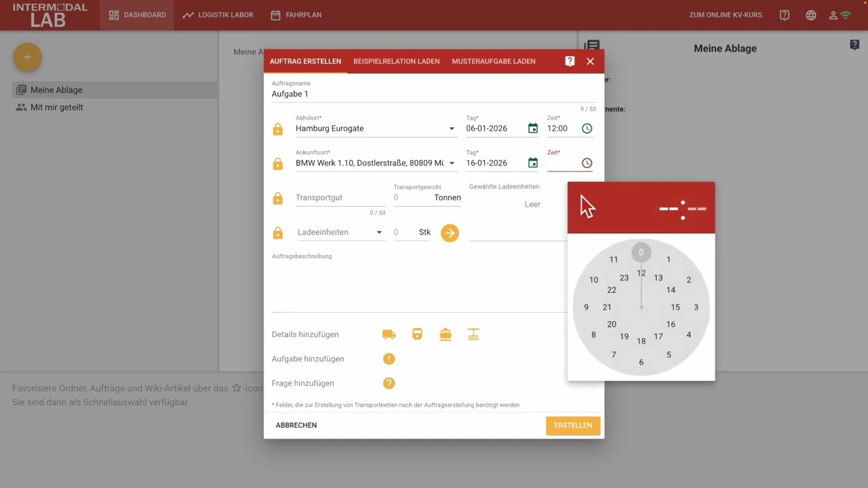Click the Transportgewicht Tonnen field
Image resolution: width=868 pixels, height=488 pixels.
pos(427,198)
